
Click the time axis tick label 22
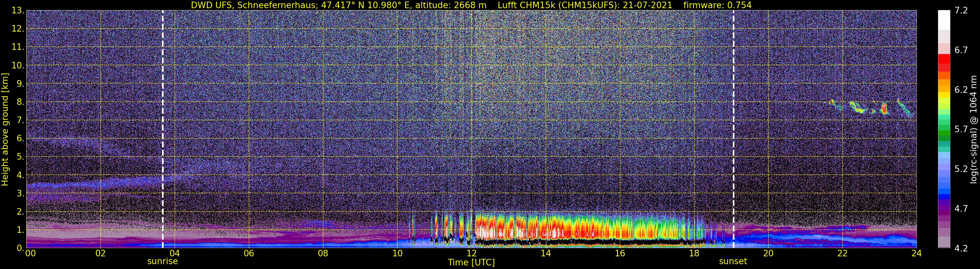click(x=842, y=253)
